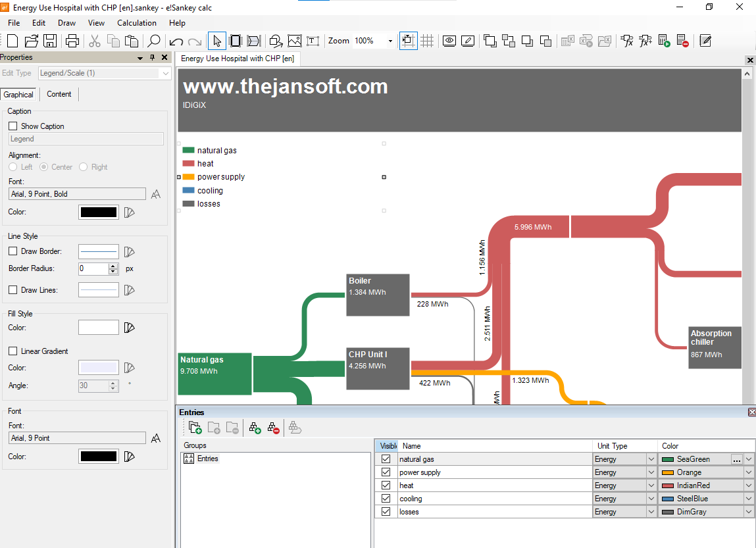The image size is (756, 548).
Task: Open the Zoom percentage dropdown
Action: tap(390, 41)
